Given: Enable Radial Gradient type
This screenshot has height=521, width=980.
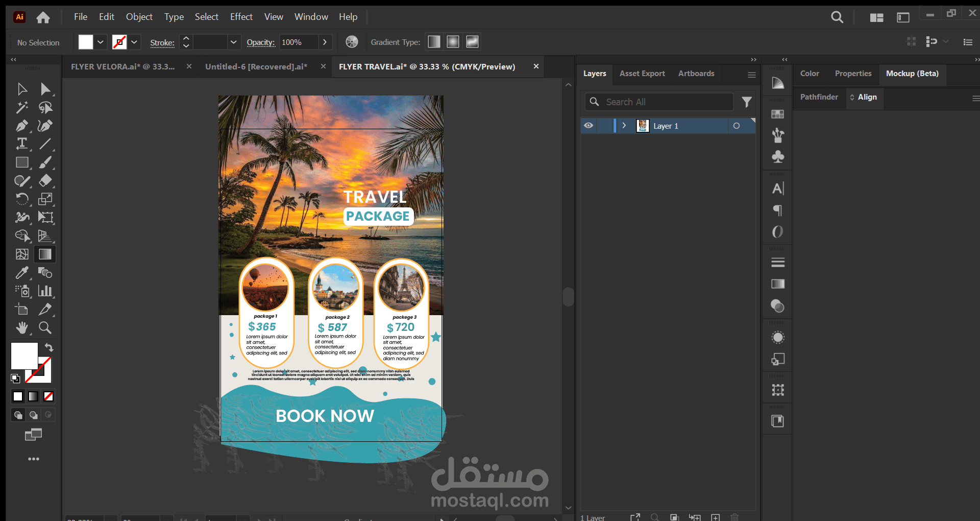Looking at the screenshot, I should point(453,42).
